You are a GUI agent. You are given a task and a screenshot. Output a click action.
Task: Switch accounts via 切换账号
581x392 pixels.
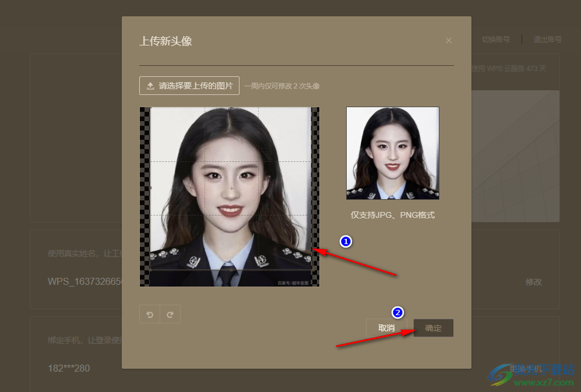click(x=495, y=40)
